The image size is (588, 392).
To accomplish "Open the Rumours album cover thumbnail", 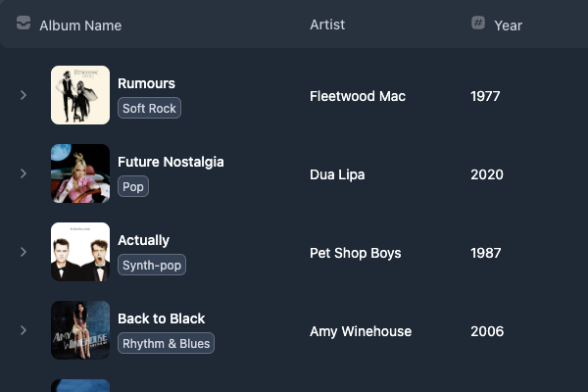I will pos(80,95).
